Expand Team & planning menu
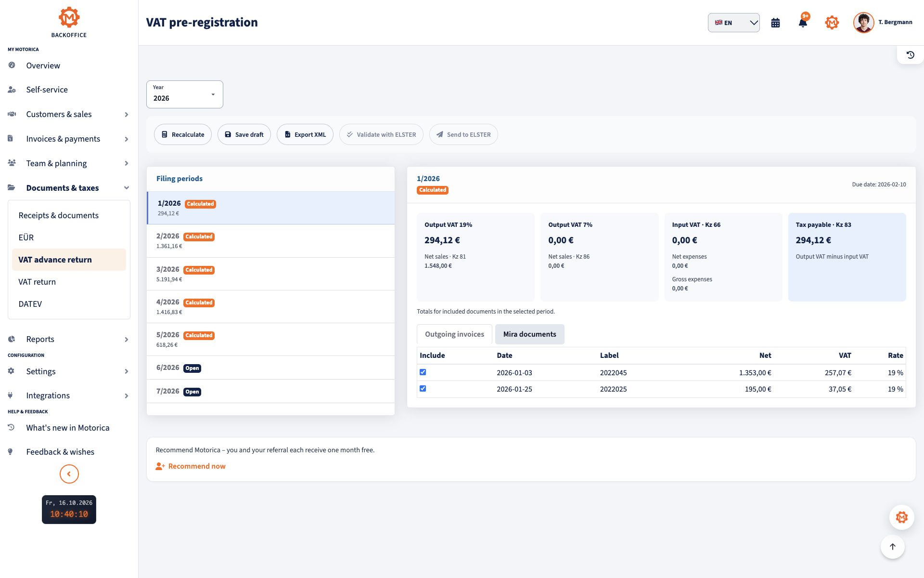This screenshot has height=578, width=924. (x=69, y=163)
